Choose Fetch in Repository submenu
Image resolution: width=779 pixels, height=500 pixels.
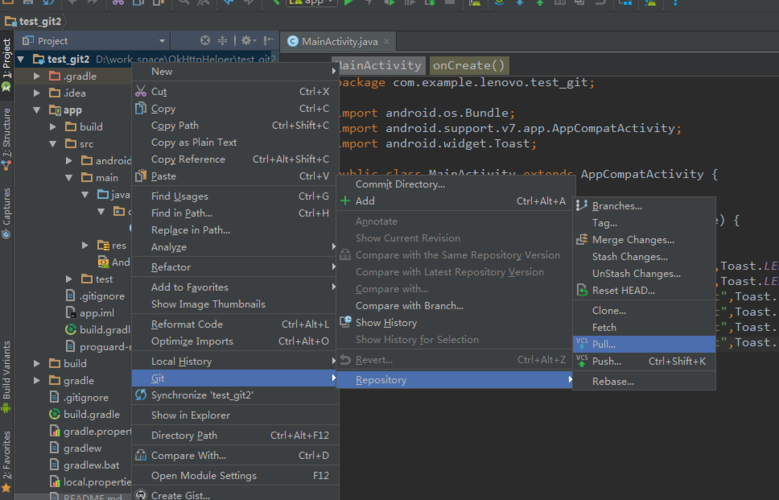coord(644,327)
